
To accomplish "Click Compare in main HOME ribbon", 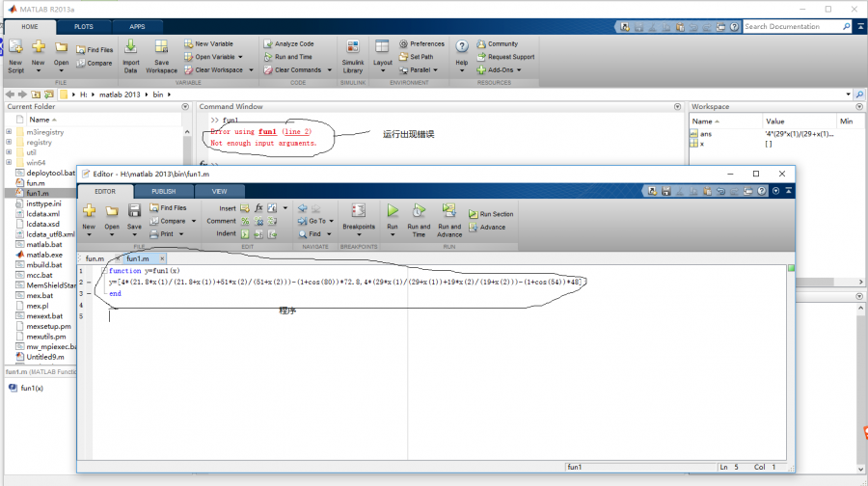I will point(95,63).
